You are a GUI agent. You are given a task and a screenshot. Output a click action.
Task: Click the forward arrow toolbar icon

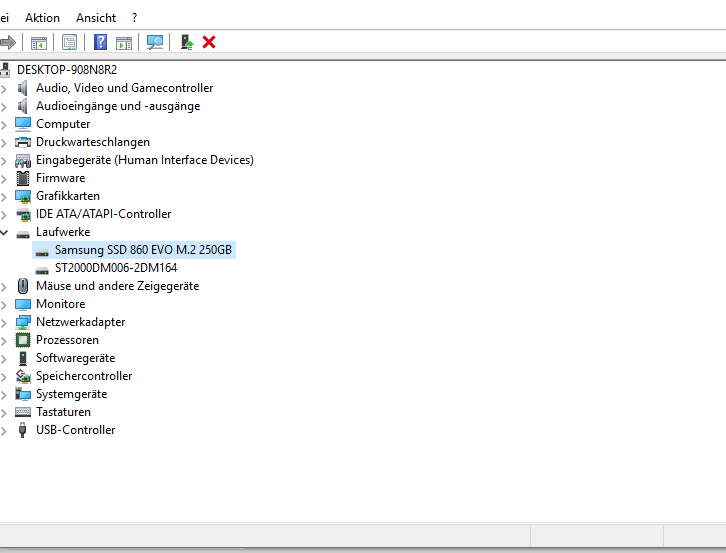click(x=8, y=43)
